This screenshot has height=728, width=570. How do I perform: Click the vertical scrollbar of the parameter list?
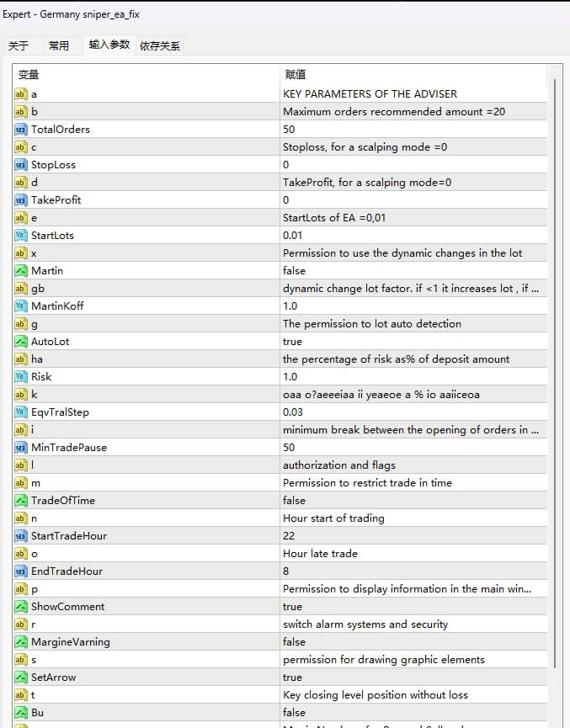coord(554,374)
